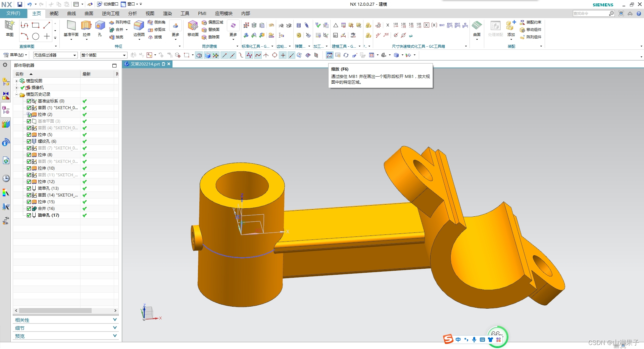
Task: Switch to the 曲线 ribbon tab
Action: (71, 13)
